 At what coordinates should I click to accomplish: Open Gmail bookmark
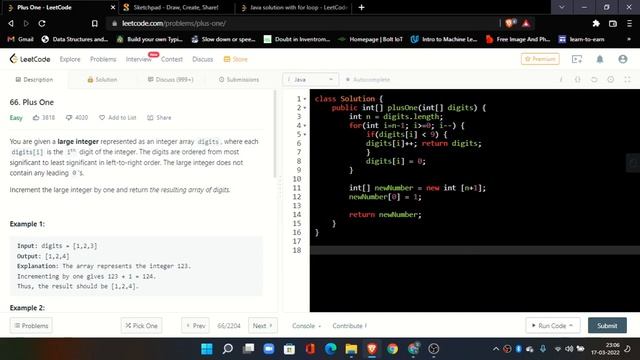pos(20,39)
